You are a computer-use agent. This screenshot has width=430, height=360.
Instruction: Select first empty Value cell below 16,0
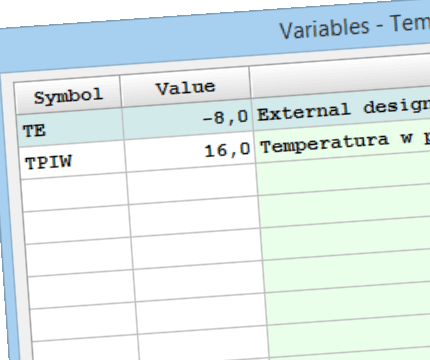coord(192,184)
